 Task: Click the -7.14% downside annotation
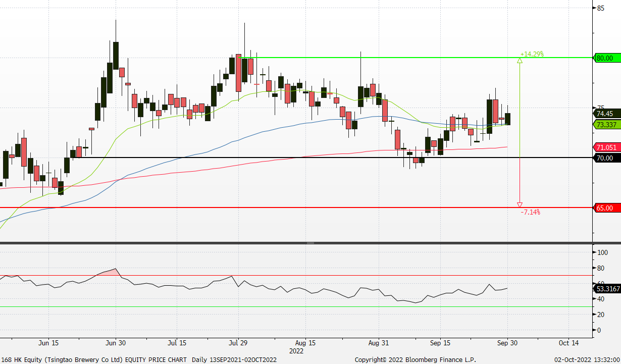pos(530,212)
